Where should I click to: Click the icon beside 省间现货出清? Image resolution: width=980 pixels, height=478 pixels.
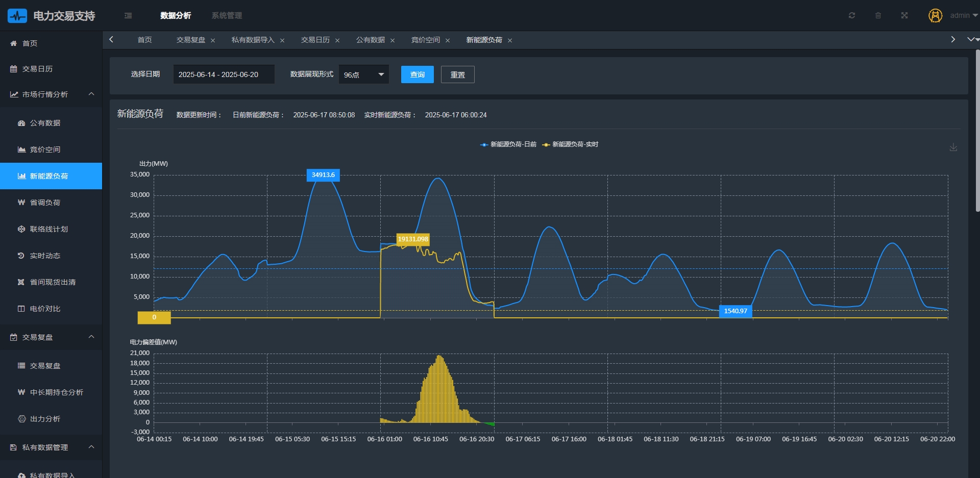click(21, 282)
